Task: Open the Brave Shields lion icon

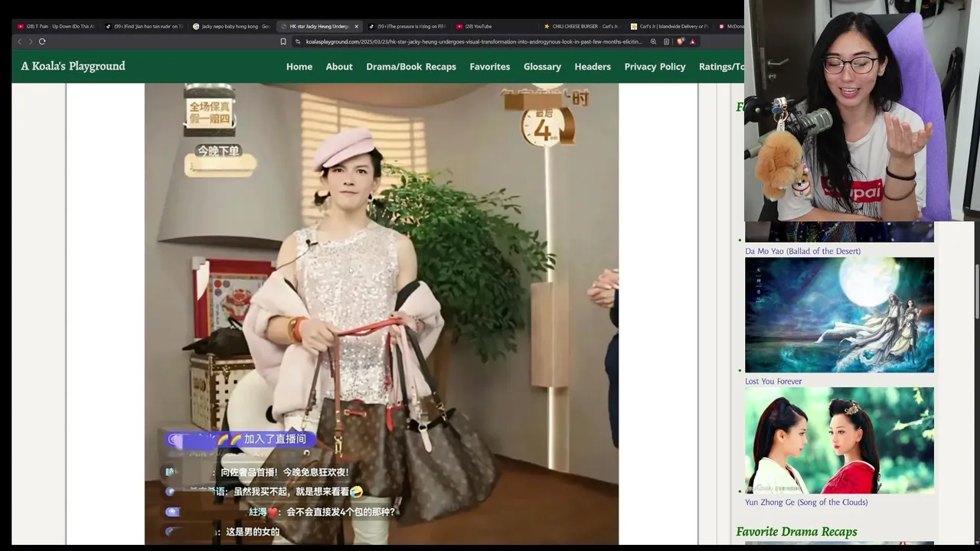Action: (x=680, y=41)
